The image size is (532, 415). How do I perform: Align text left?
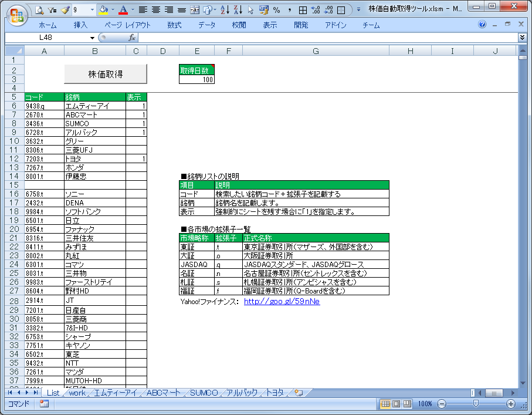point(143,10)
